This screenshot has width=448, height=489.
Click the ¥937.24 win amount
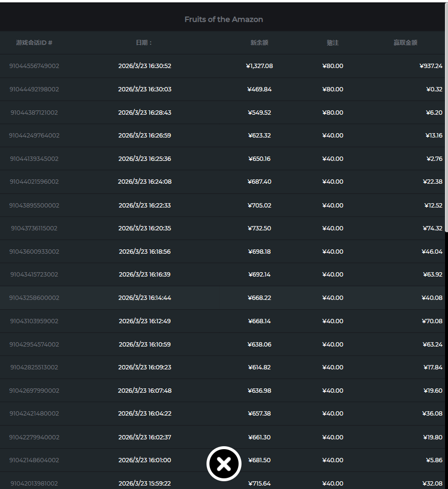[431, 66]
